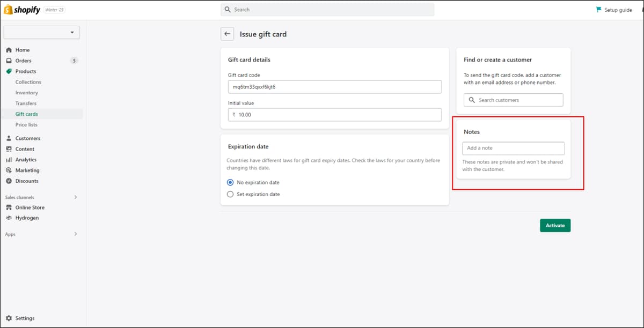Click the Search customers field
This screenshot has width=644, height=328.
tap(514, 100)
